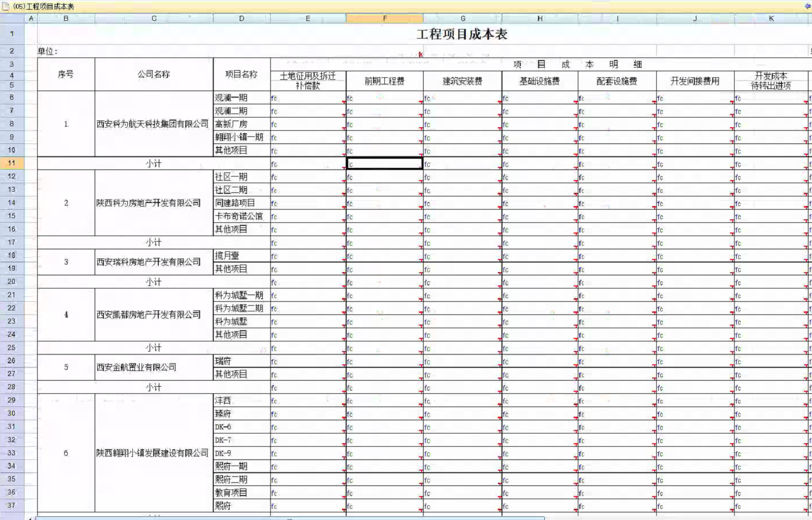This screenshot has height=520, width=812.
Task: Select row 1 header
Action: (12, 34)
